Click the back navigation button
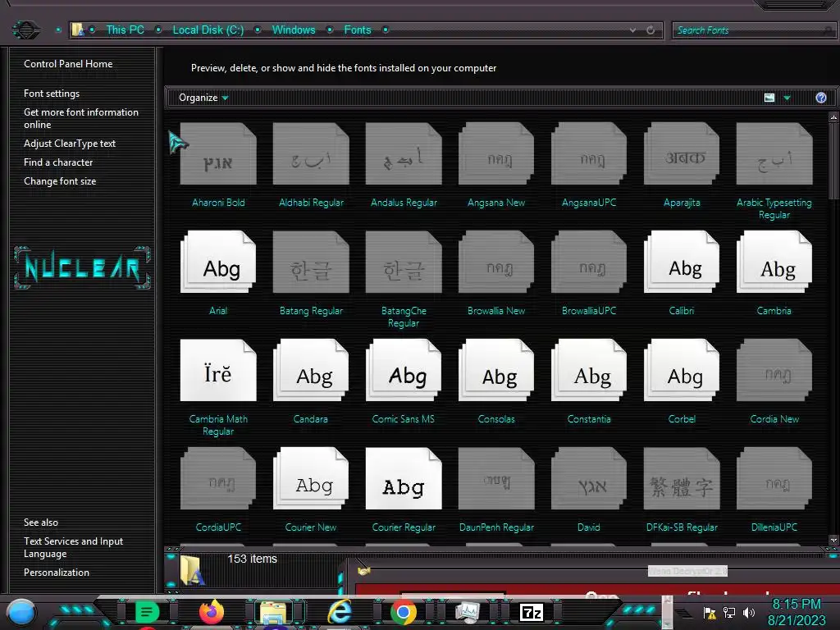This screenshot has width=840, height=630. click(25, 30)
